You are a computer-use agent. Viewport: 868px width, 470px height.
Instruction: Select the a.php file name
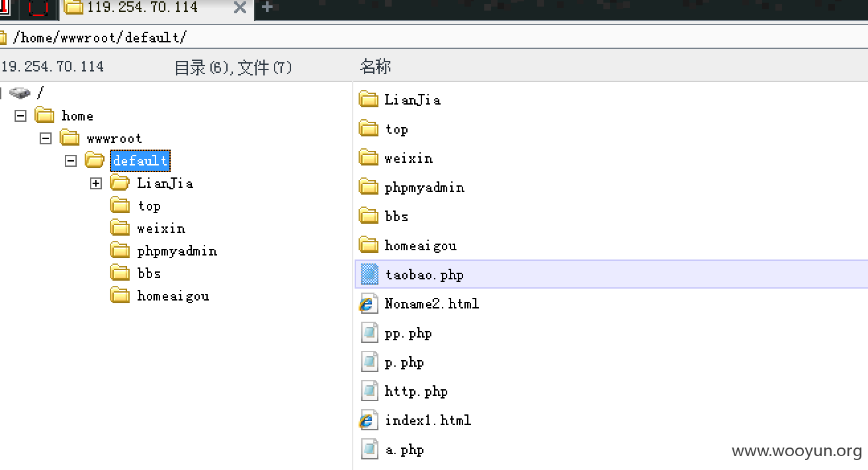(404, 449)
